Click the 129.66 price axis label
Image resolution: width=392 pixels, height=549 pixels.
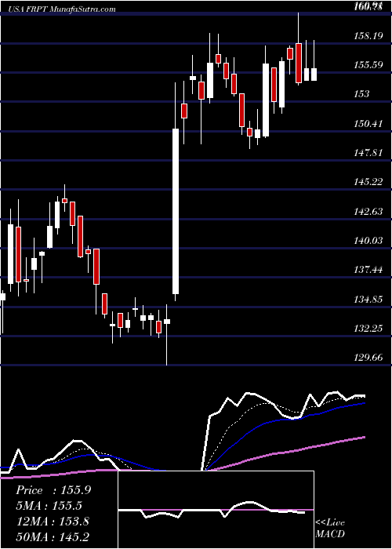pyautogui.click(x=368, y=358)
